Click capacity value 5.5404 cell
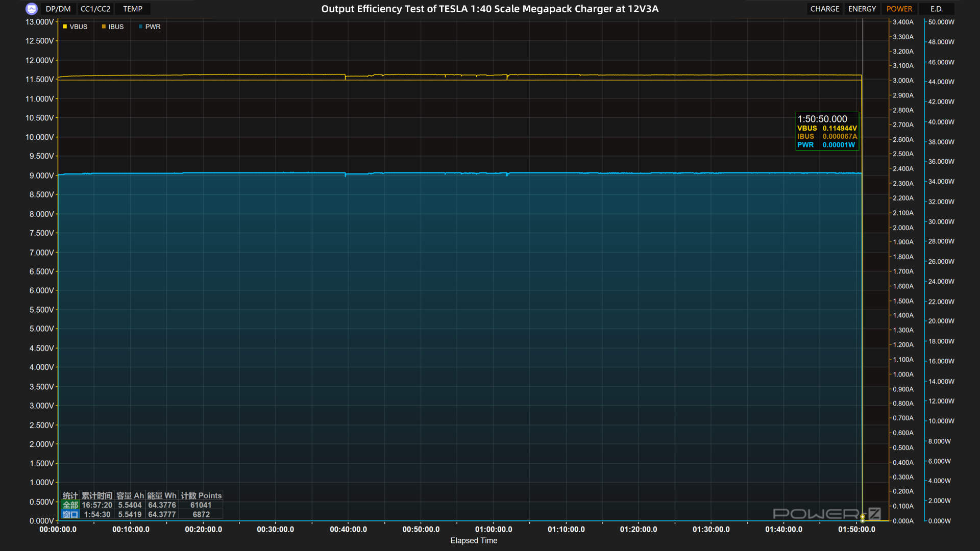Image resolution: width=980 pixels, height=551 pixels. tap(130, 505)
